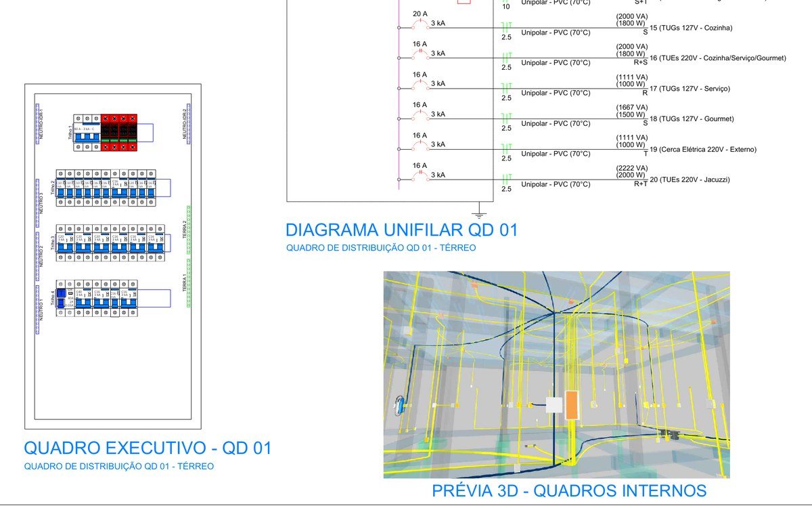The image size is (812, 508).
Task: Click the Trilho 2 rail label
Action: 53,187
